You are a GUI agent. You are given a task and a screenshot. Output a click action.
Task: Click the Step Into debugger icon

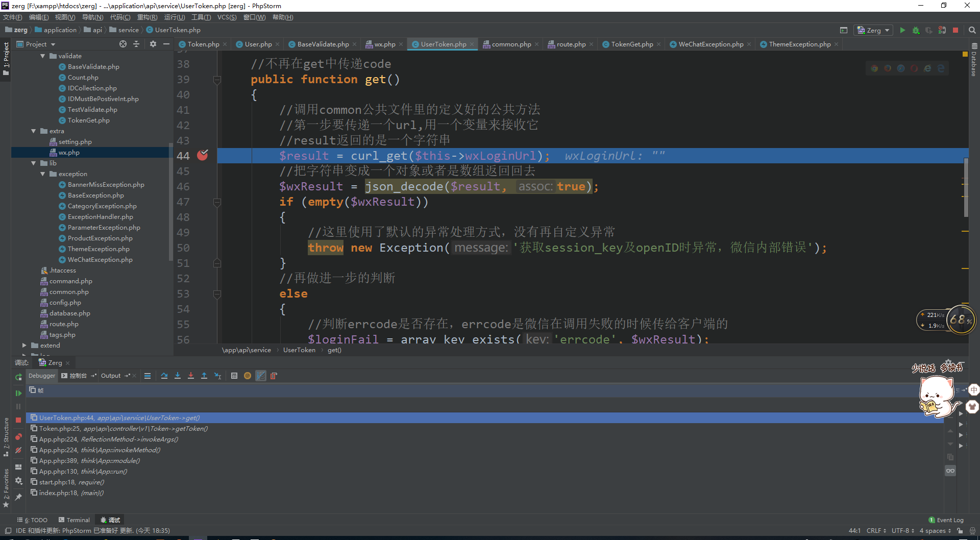178,376
